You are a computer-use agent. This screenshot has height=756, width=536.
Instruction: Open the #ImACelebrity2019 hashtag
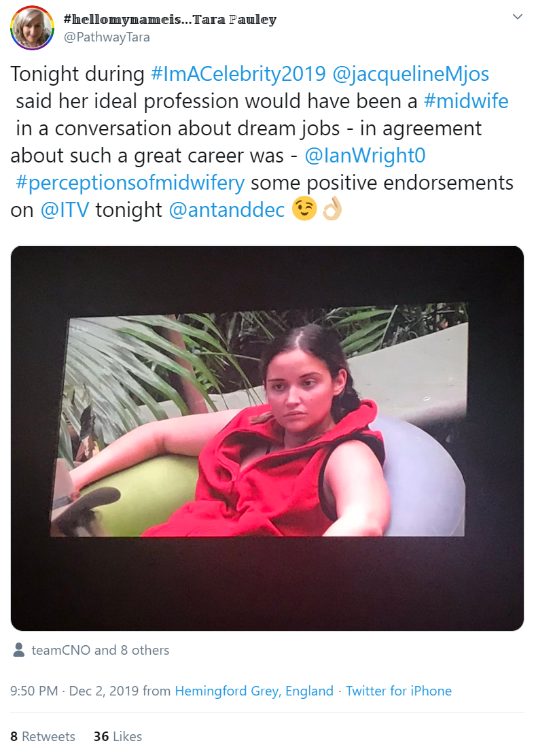pyautogui.click(x=238, y=74)
